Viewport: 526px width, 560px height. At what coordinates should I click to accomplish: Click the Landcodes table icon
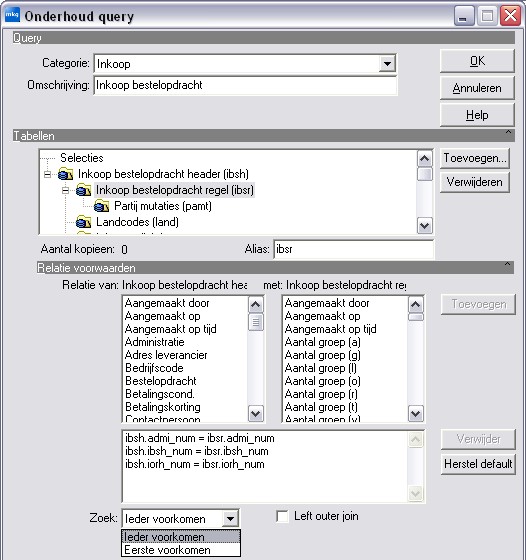click(84, 222)
